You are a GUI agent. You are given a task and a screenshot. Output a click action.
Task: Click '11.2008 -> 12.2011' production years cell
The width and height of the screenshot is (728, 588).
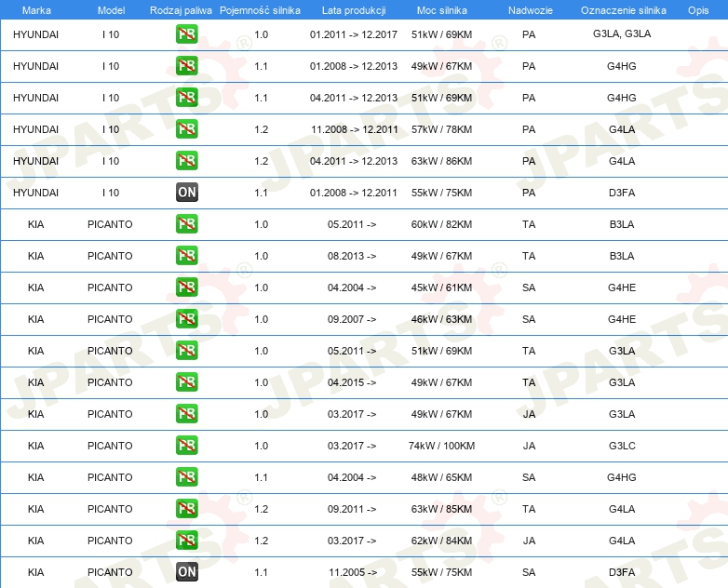[355, 129]
